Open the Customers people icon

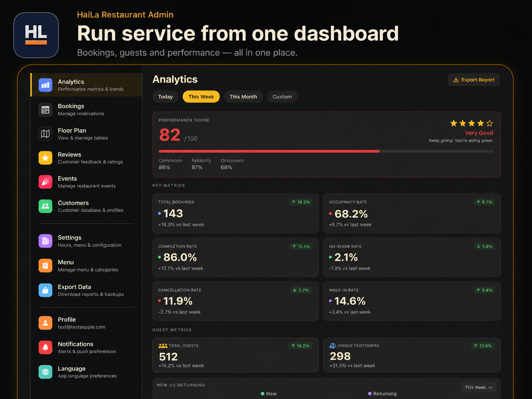tap(45, 206)
